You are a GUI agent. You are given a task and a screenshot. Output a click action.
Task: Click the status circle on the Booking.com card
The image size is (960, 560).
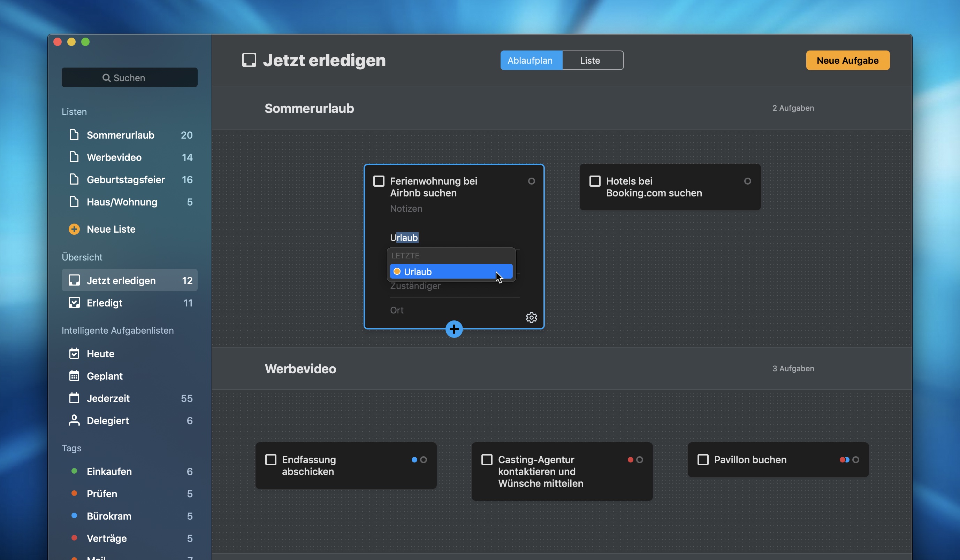(x=747, y=181)
